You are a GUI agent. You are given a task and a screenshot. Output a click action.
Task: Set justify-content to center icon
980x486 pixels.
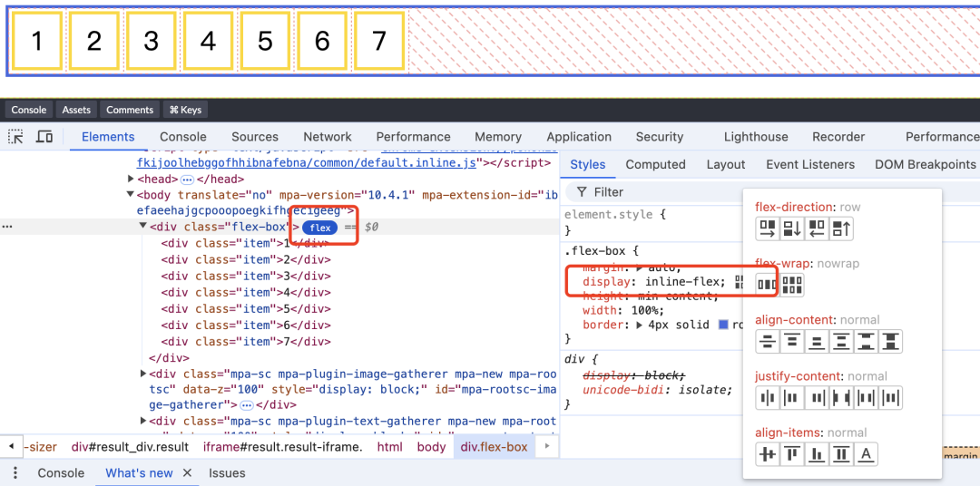[x=767, y=398]
